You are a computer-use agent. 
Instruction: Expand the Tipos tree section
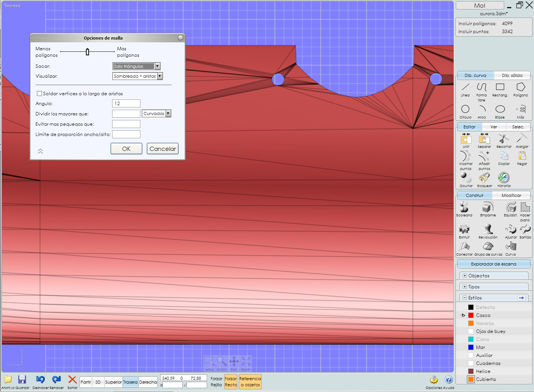pyautogui.click(x=465, y=286)
